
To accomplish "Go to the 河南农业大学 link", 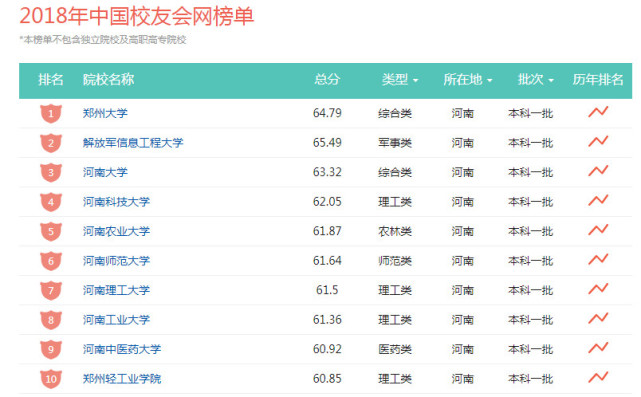I will pos(116,231).
